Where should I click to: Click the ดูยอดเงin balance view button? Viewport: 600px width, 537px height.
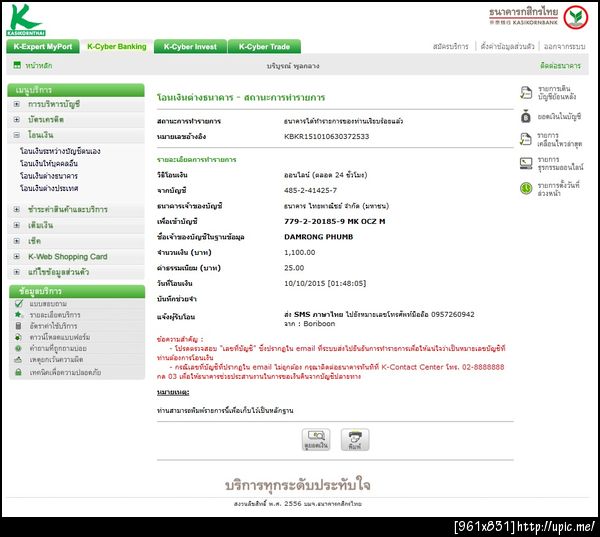click(316, 439)
